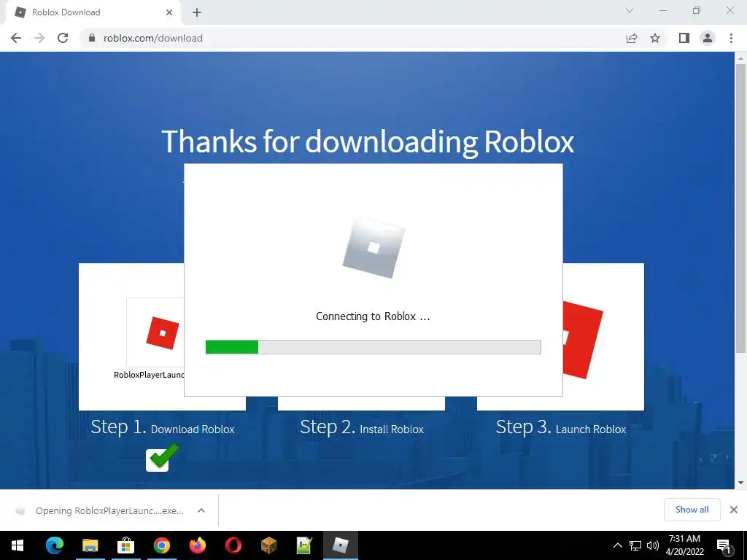Click the scrollbar down arrow

740,483
